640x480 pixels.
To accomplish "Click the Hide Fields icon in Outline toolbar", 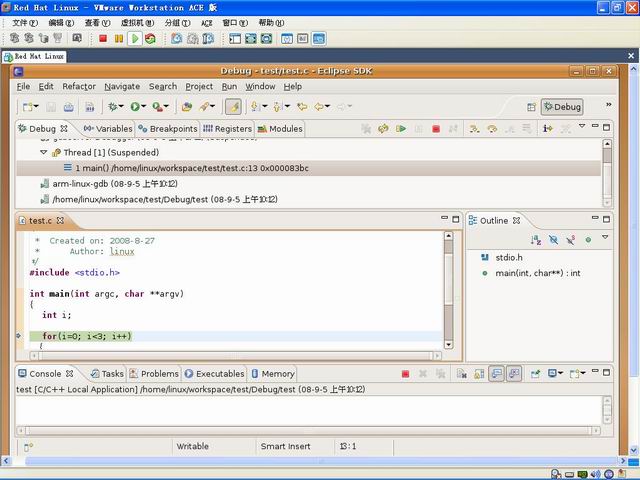I will [553, 240].
